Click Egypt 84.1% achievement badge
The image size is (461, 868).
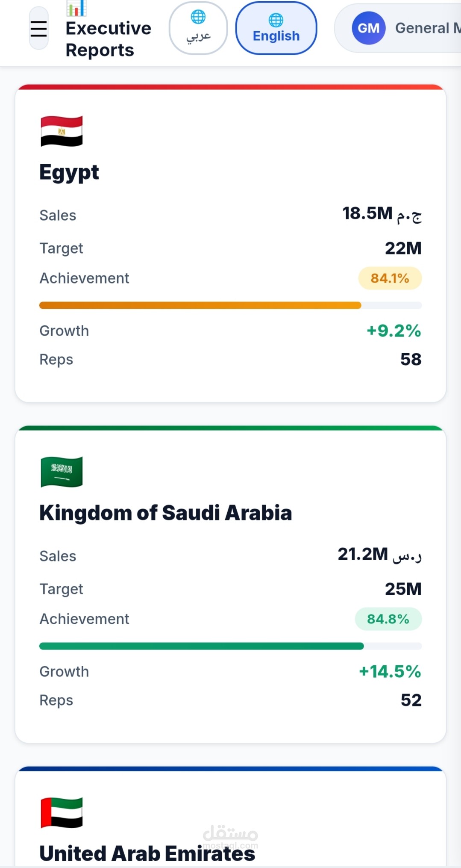tap(390, 278)
